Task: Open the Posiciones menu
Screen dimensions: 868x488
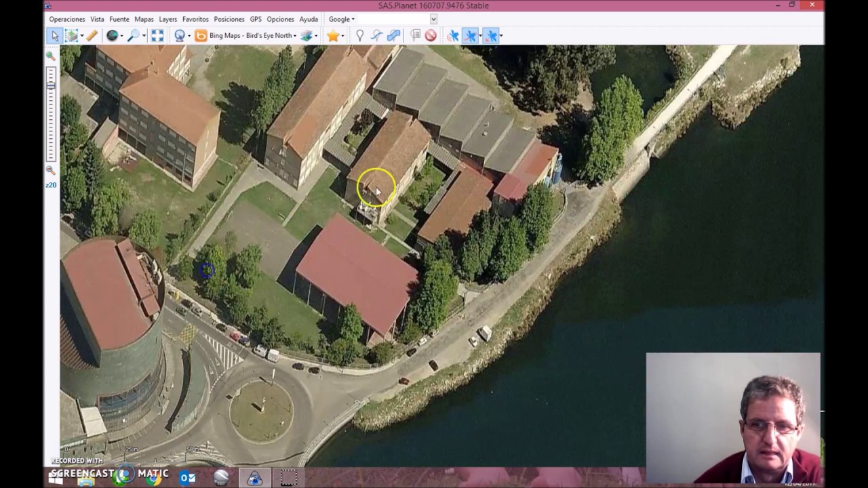Action: pyautogui.click(x=229, y=19)
